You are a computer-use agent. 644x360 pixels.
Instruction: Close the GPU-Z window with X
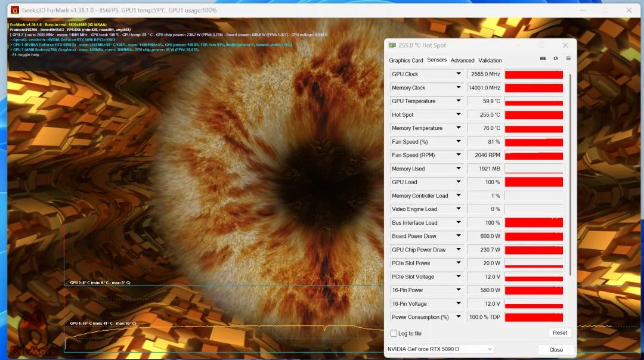coord(565,45)
